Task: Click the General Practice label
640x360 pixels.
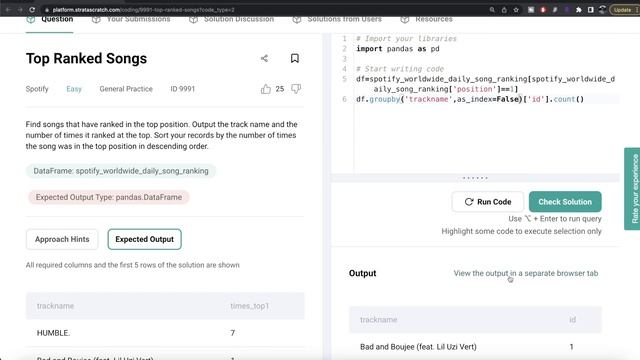Action: pyautogui.click(x=126, y=89)
